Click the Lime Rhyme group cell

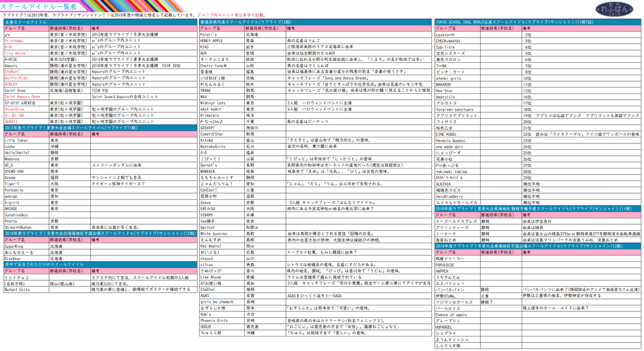222,277
